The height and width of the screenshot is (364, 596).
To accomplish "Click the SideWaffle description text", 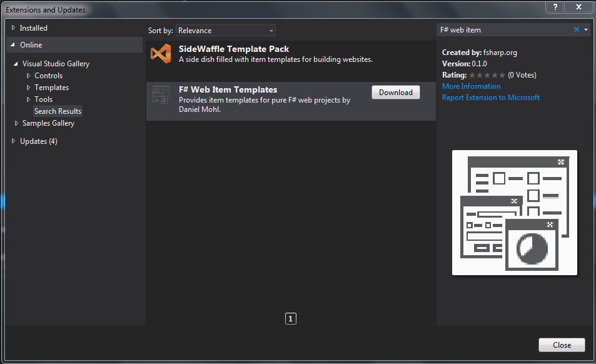I will tap(276, 59).
